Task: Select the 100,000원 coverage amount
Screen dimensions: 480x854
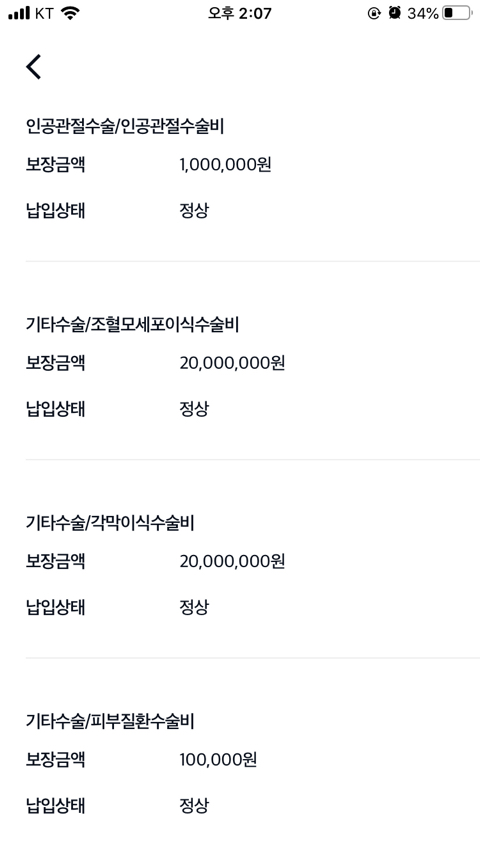Action: (x=218, y=759)
